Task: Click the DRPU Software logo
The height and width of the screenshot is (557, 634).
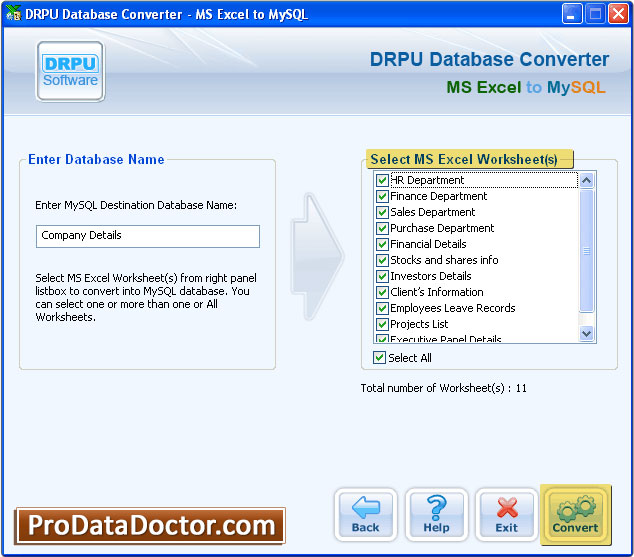Action: click(x=70, y=71)
